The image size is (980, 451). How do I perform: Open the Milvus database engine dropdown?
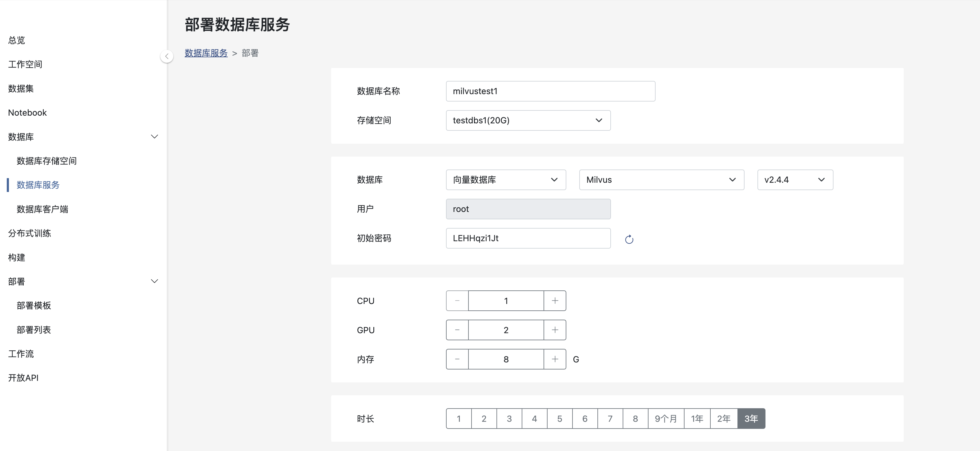(661, 180)
